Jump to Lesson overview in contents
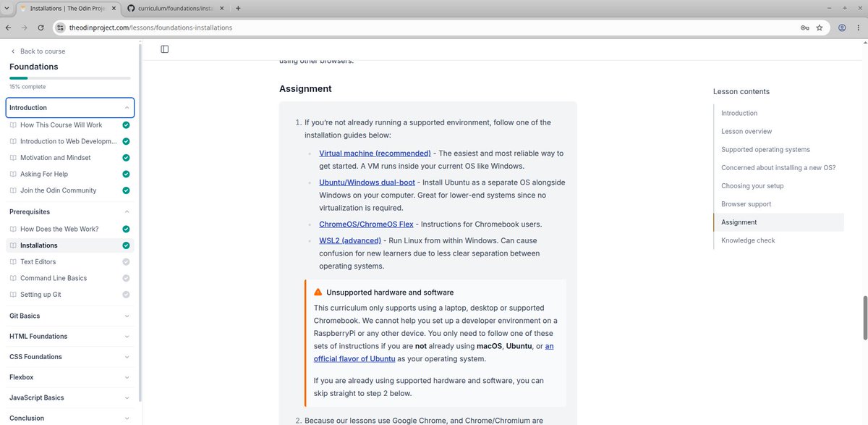The width and height of the screenshot is (868, 425). click(746, 131)
